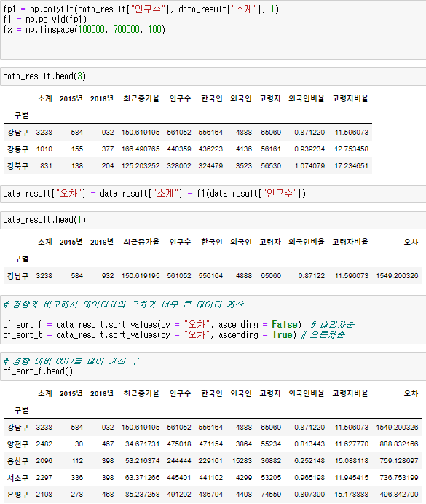Click 85.237258 in the 은평구 row
This screenshot has height=504, width=426.
(142, 495)
